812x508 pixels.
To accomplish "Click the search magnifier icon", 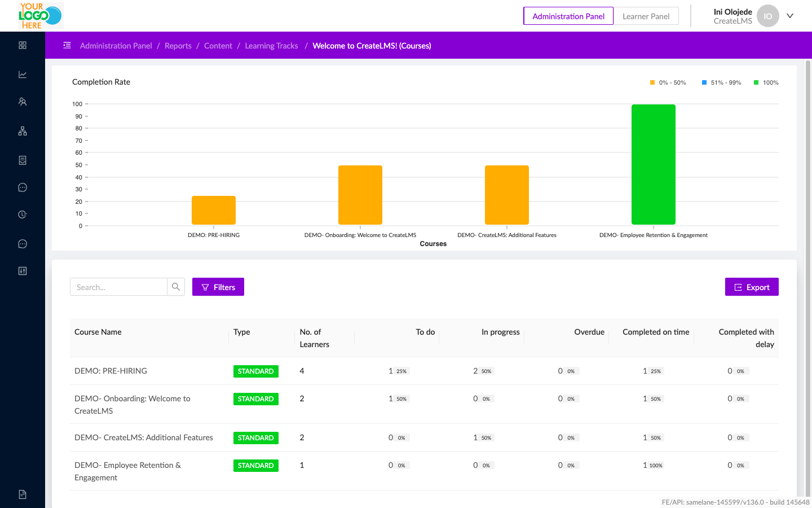I will pyautogui.click(x=175, y=287).
